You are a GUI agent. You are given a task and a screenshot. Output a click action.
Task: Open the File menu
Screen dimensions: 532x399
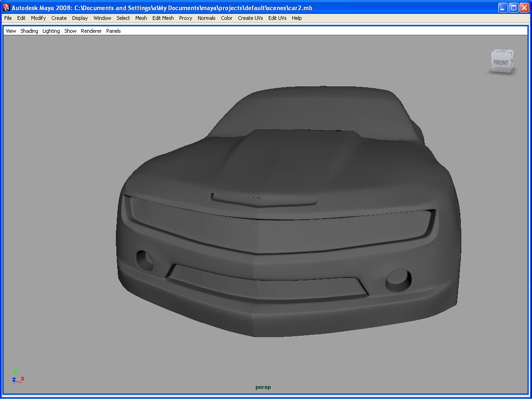(8, 18)
